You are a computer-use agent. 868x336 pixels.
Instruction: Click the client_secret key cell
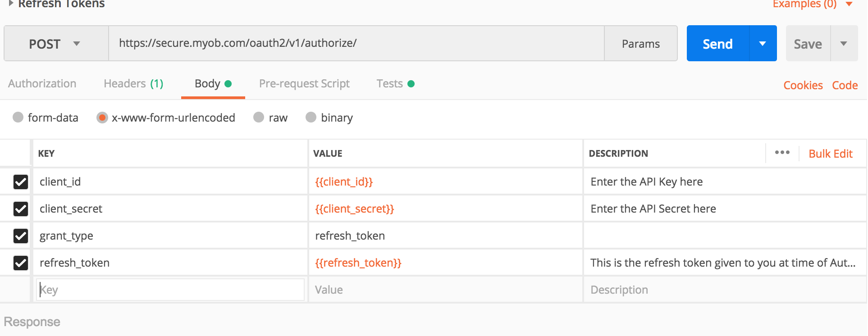(x=170, y=209)
